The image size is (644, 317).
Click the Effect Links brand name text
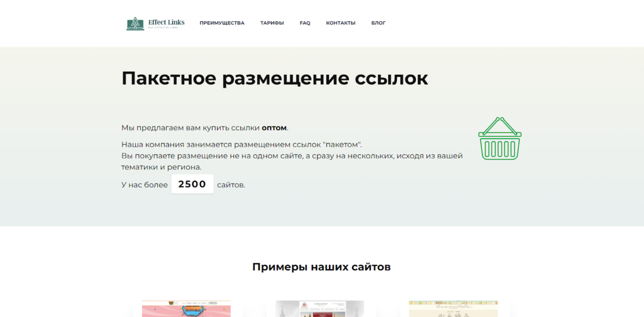point(166,21)
